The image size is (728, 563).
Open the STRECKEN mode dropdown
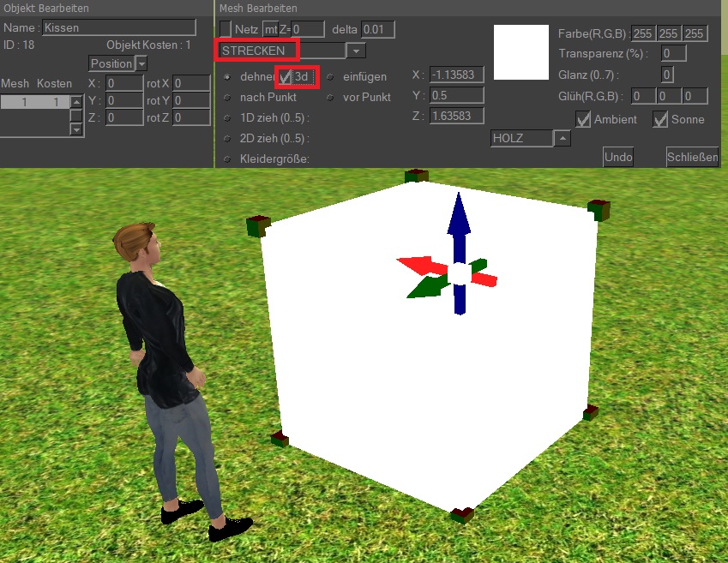[x=356, y=51]
